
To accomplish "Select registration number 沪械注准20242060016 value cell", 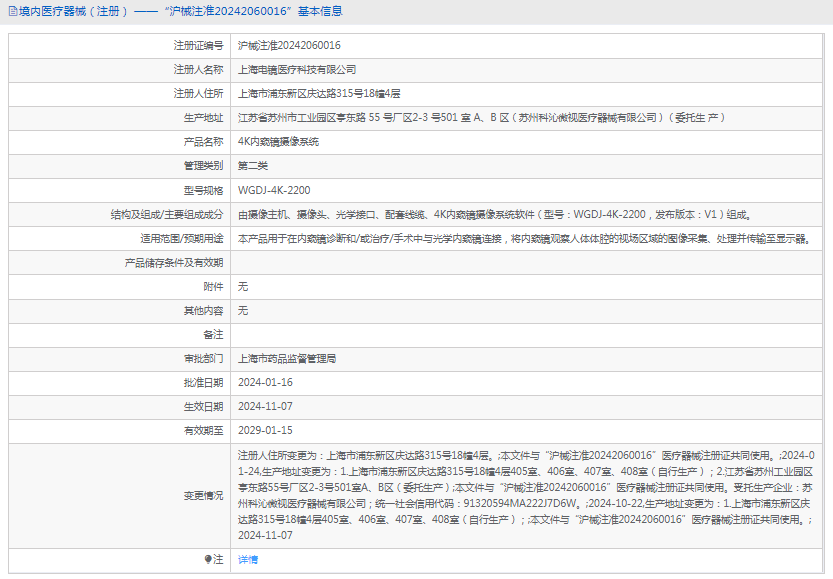I will click(289, 46).
